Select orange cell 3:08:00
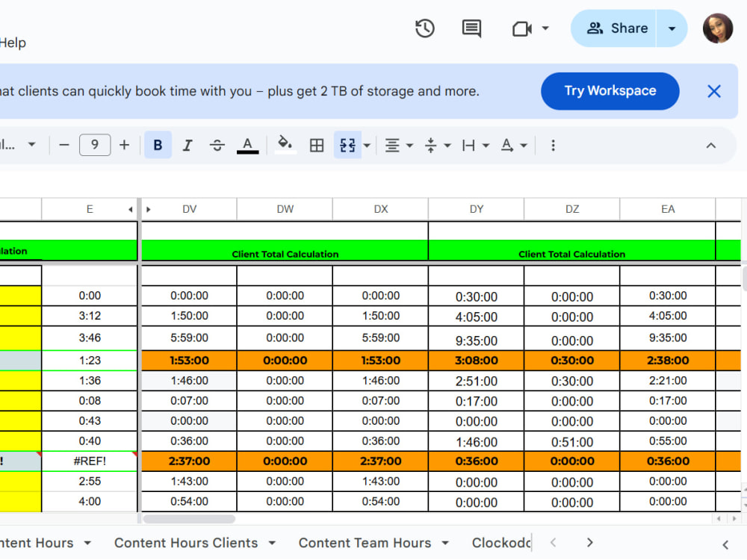Screen dimensions: 747x560 (477, 361)
